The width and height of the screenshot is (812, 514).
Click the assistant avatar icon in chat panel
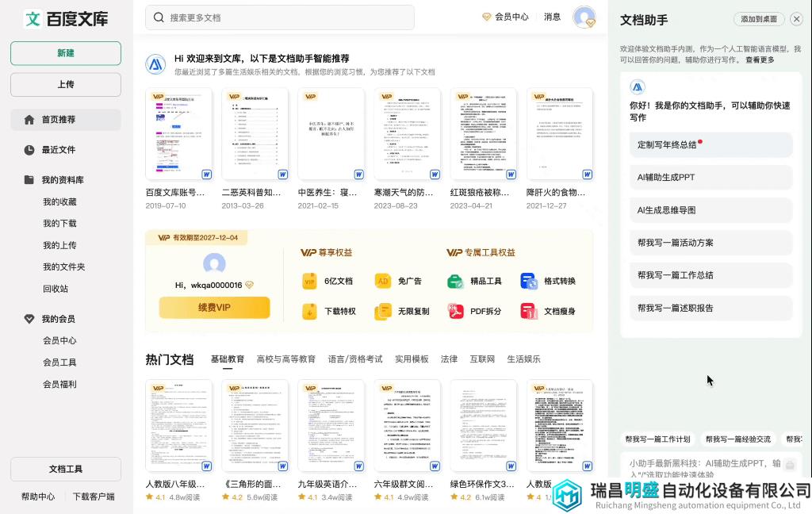[638, 87]
